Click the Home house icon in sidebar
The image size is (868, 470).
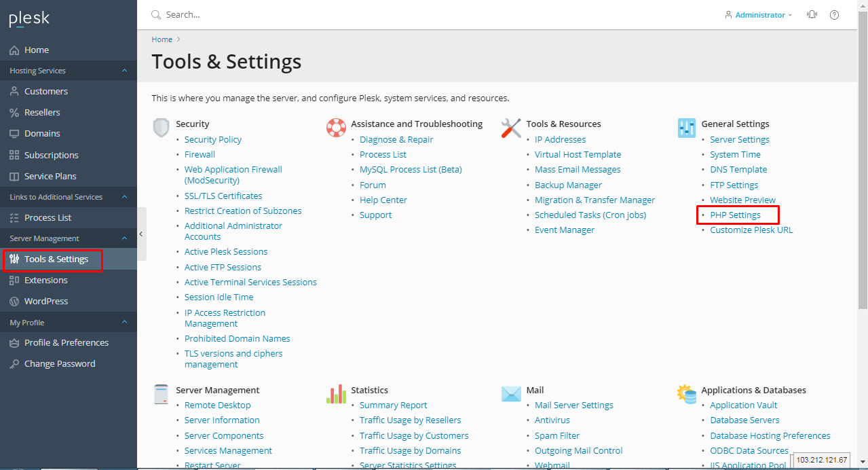click(14, 50)
